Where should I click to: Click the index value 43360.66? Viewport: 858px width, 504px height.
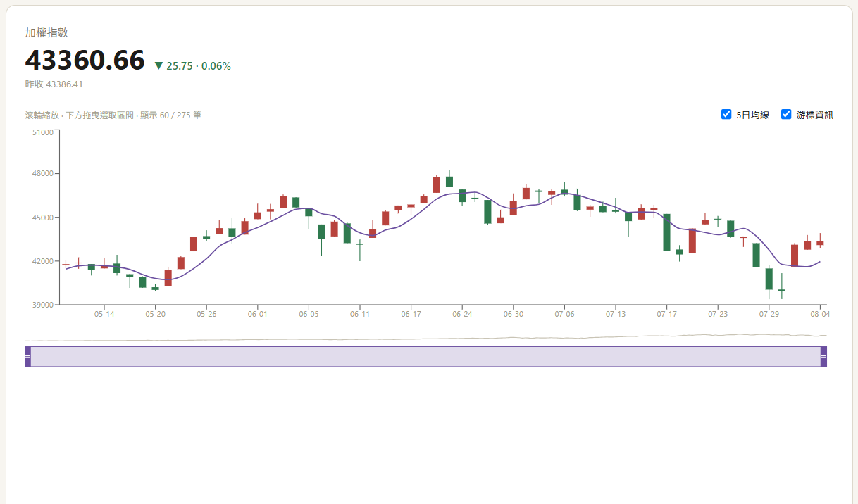point(85,61)
